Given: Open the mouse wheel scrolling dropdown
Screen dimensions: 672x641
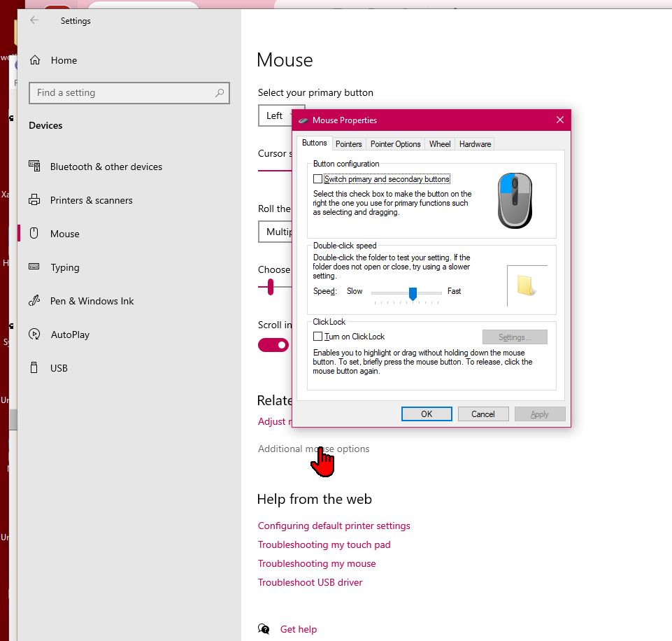Looking at the screenshot, I should tap(276, 232).
